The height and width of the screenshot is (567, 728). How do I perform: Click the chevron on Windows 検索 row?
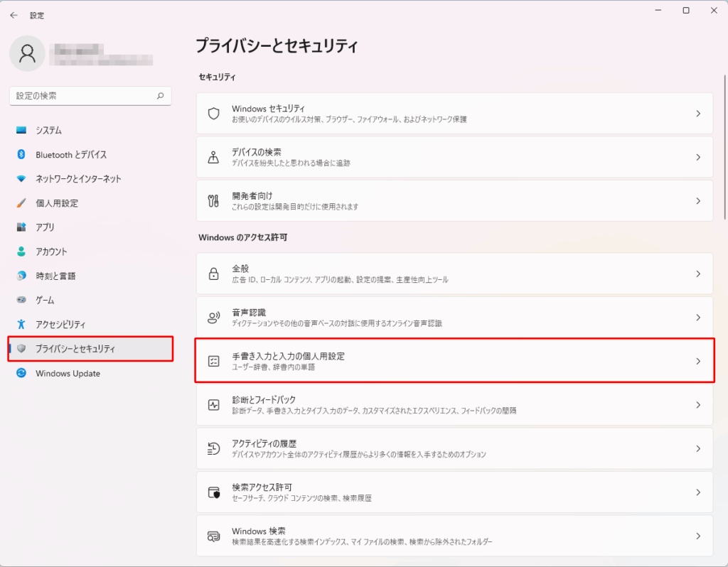click(x=698, y=536)
